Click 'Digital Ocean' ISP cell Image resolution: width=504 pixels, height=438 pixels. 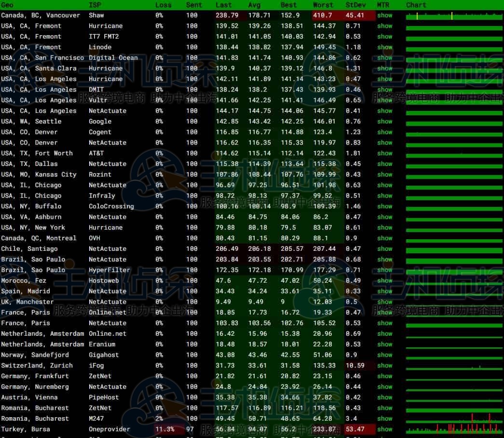[113, 58]
